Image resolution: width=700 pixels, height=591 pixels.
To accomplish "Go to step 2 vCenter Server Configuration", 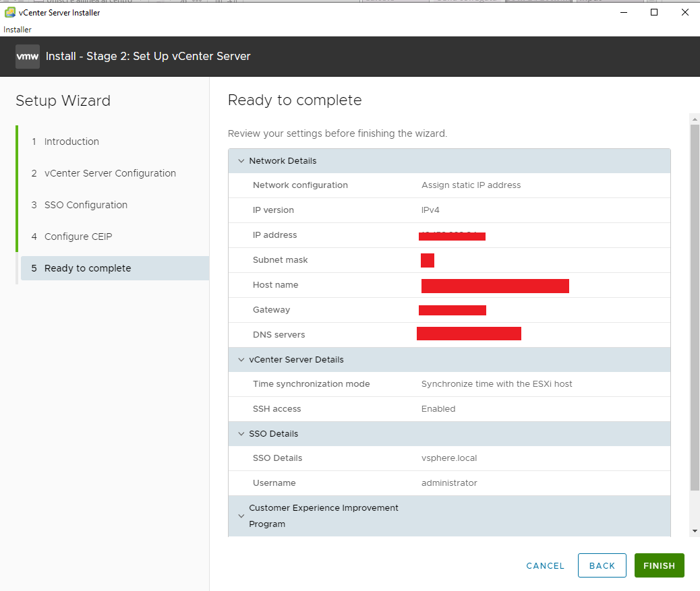I will point(110,173).
